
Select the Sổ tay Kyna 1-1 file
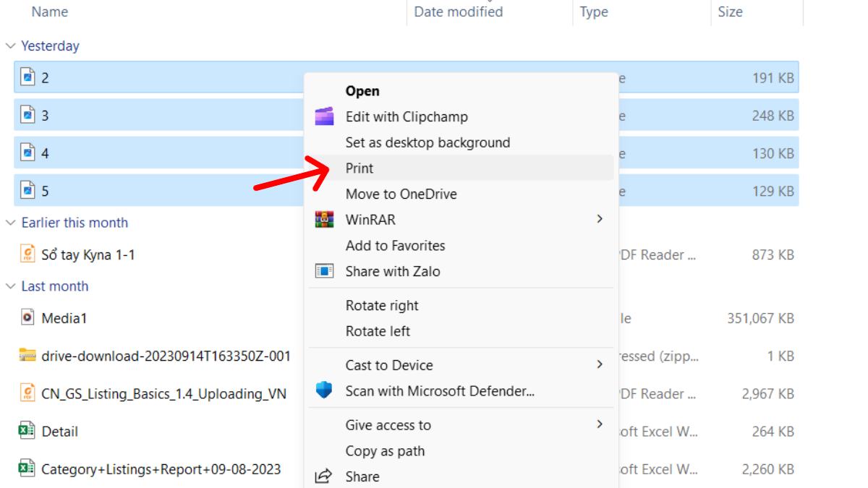pyautogui.click(x=88, y=254)
